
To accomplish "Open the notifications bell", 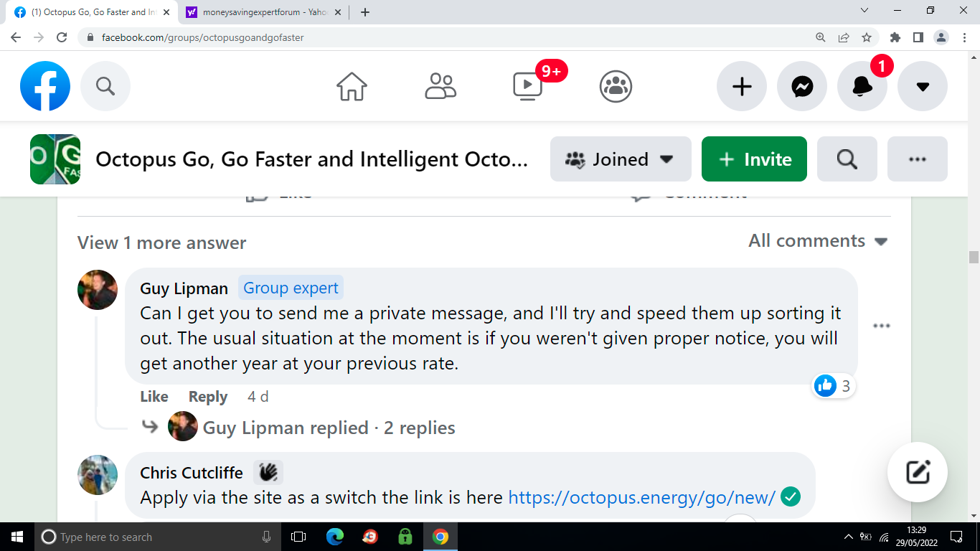I will point(862,87).
